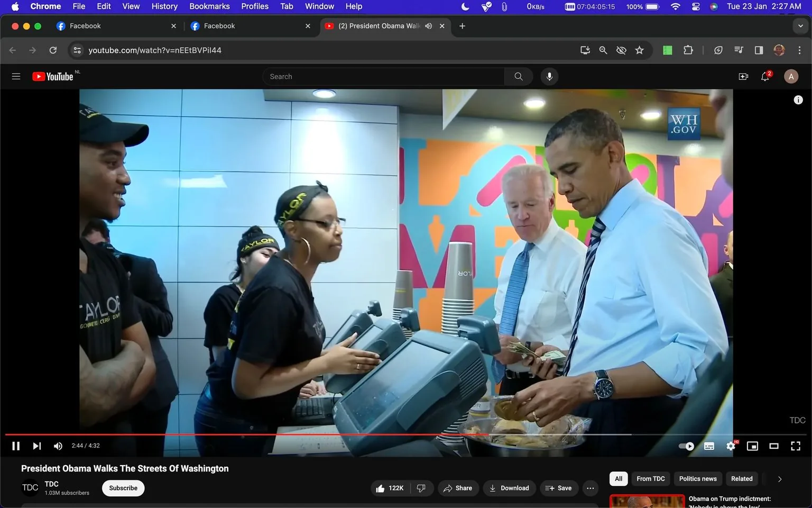Switch to the first Facebook tab
The height and width of the screenshot is (508, 812).
coord(106,25)
